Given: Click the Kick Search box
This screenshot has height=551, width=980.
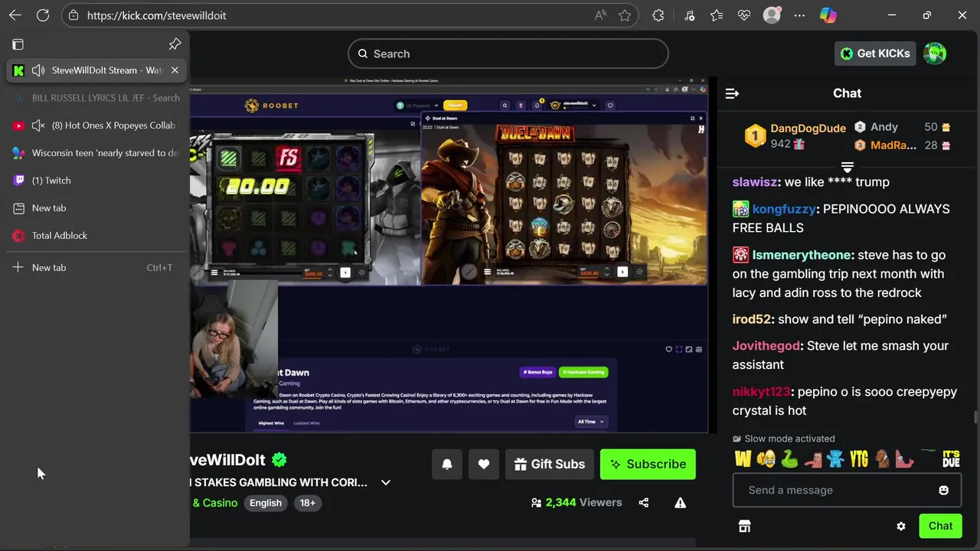Looking at the screenshot, I should tap(508, 54).
